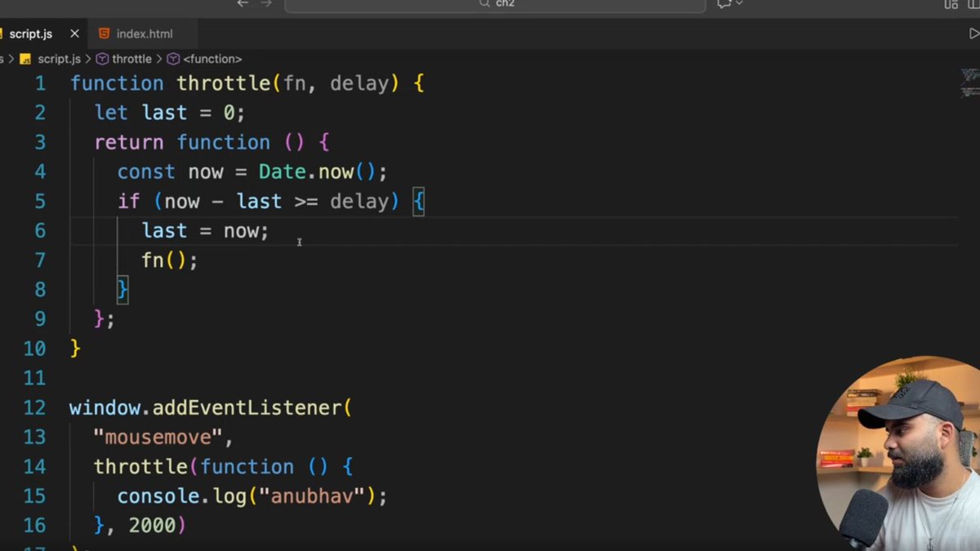Image resolution: width=980 pixels, height=551 pixels.
Task: Click the "fn();" call on line 7
Action: [170, 260]
